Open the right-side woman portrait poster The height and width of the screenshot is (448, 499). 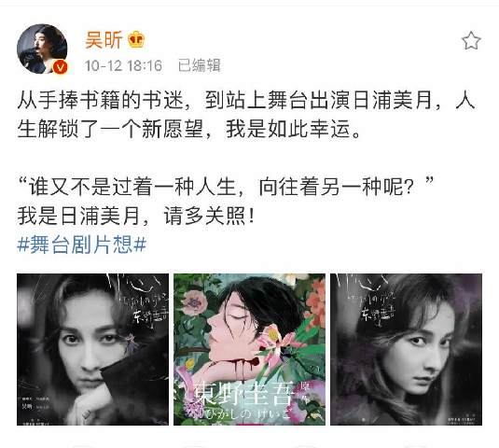coord(406,349)
